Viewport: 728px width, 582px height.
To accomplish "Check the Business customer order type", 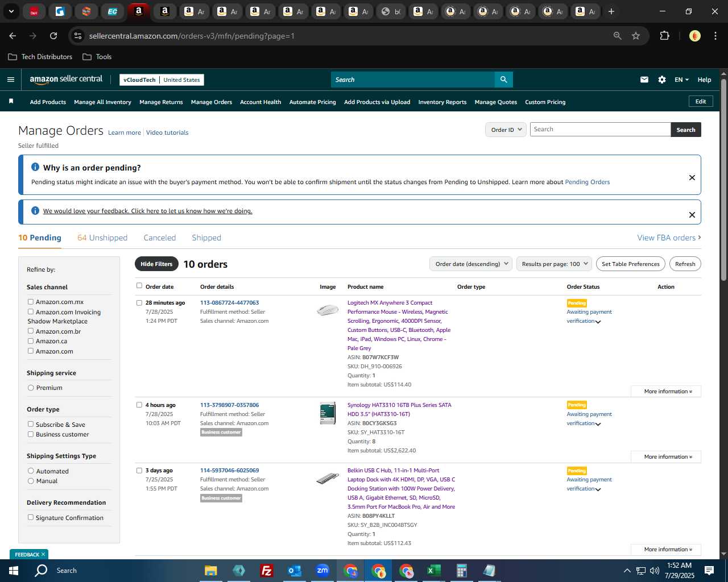I will click(x=31, y=434).
